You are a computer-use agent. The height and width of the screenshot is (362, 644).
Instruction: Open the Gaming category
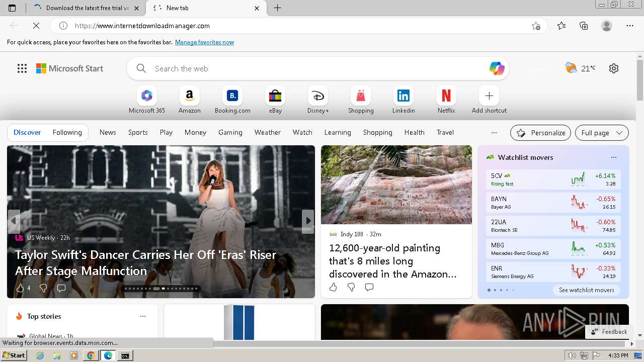coord(230,133)
